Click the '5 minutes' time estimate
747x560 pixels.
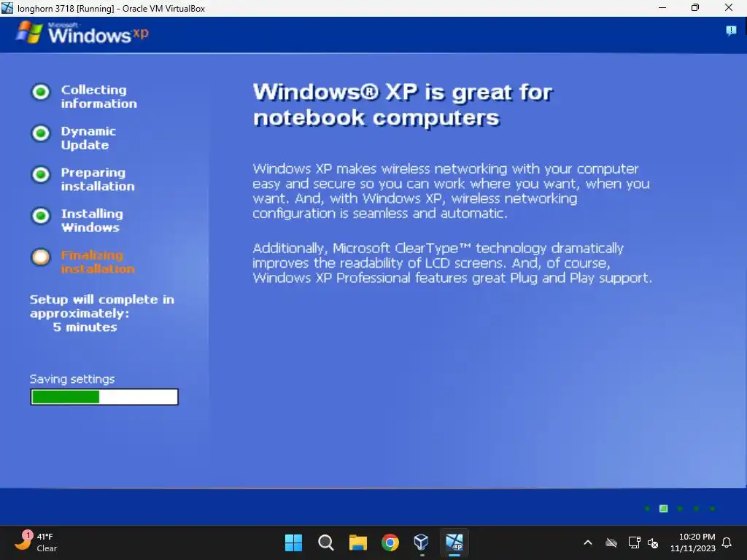coord(85,327)
